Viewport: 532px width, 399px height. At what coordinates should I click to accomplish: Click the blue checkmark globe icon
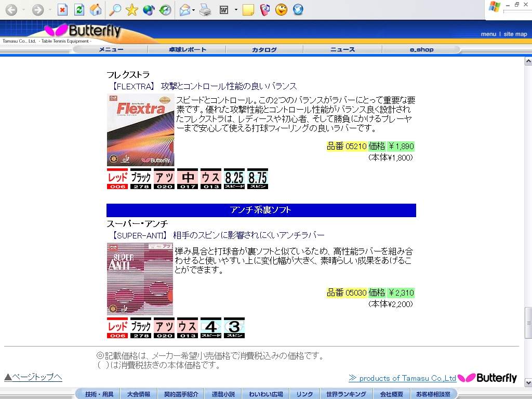click(298, 9)
